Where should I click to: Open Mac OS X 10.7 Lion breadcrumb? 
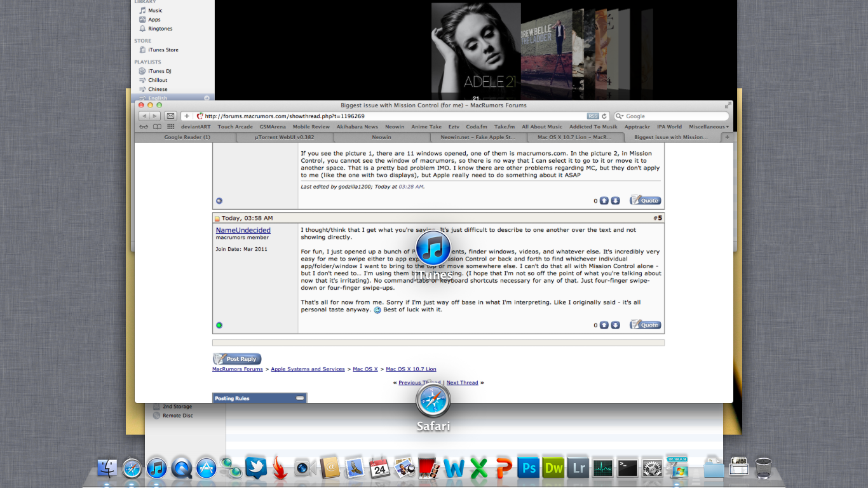[x=411, y=369]
